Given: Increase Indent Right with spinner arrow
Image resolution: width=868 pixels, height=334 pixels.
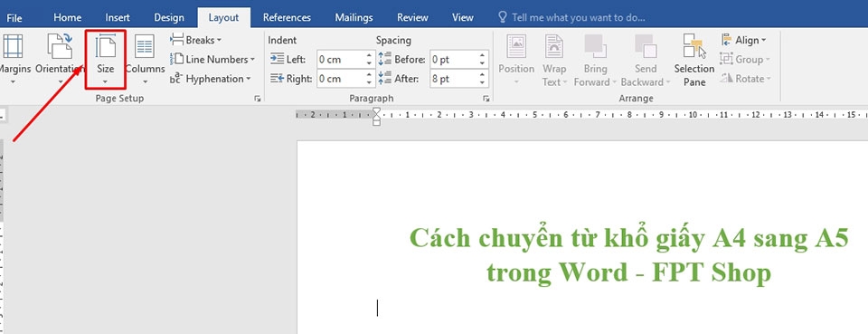Looking at the screenshot, I should click(370, 75).
